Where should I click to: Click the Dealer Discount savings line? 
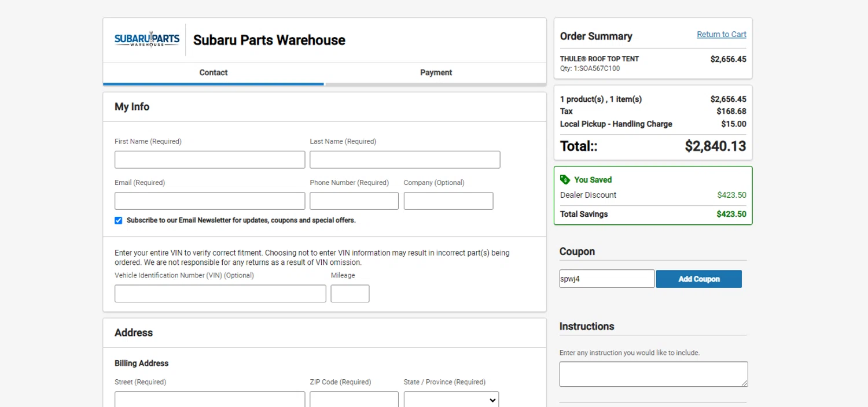tap(653, 195)
